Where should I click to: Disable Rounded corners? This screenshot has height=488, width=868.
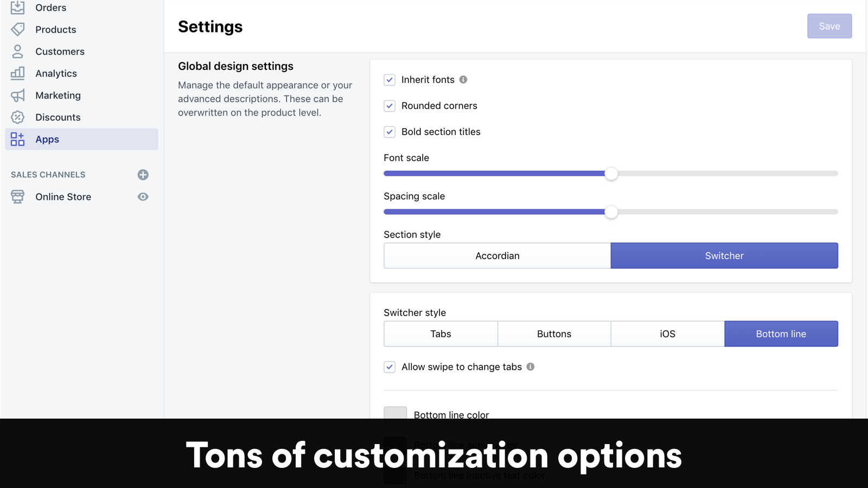[390, 106]
